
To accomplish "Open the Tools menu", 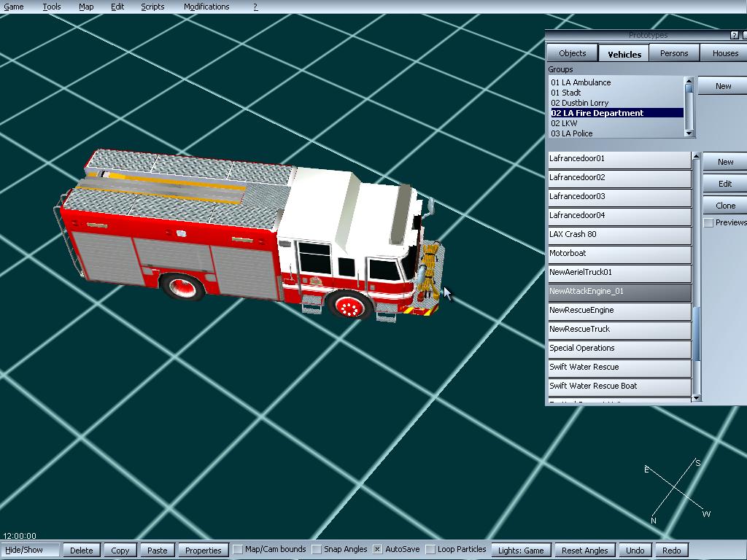I will [52, 7].
